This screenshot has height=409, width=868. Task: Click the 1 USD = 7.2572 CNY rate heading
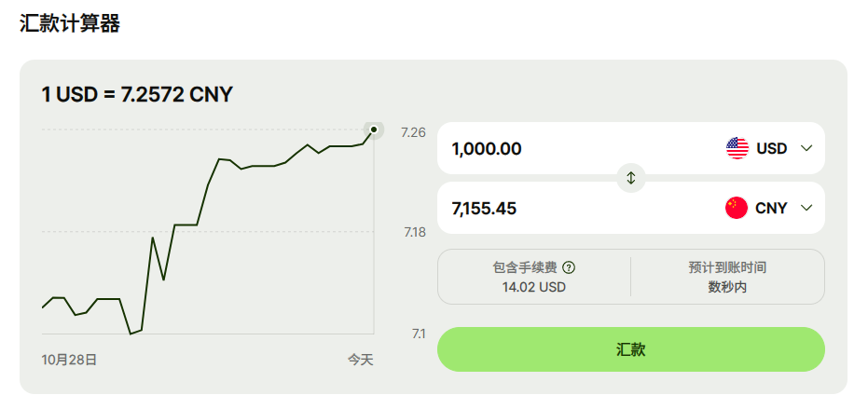tap(137, 95)
